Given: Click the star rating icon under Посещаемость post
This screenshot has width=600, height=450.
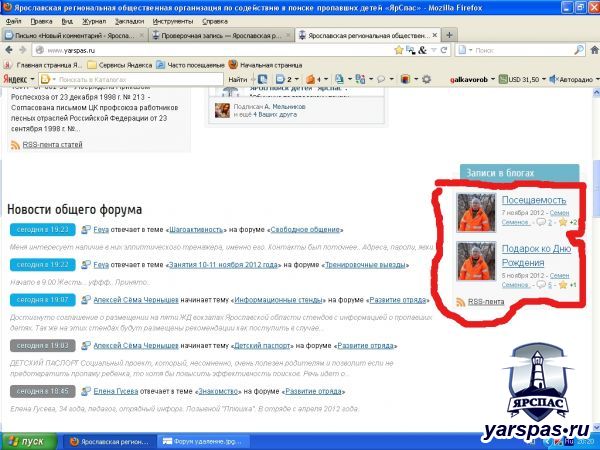Looking at the screenshot, I should (x=563, y=222).
